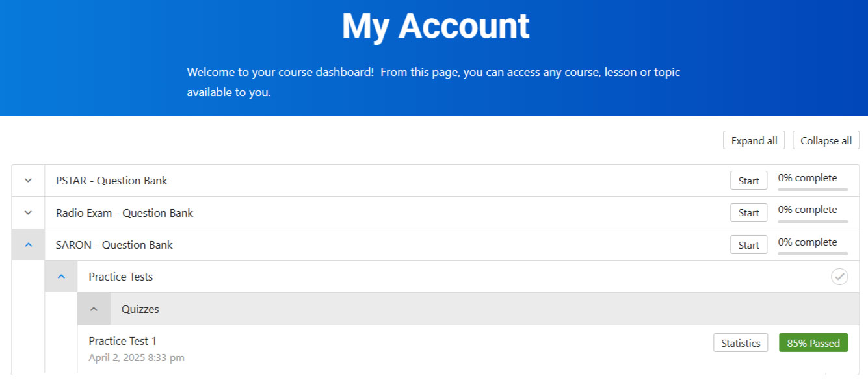Start the Radio Exam - Question Bank course
This screenshot has height=391, width=868.
point(748,213)
